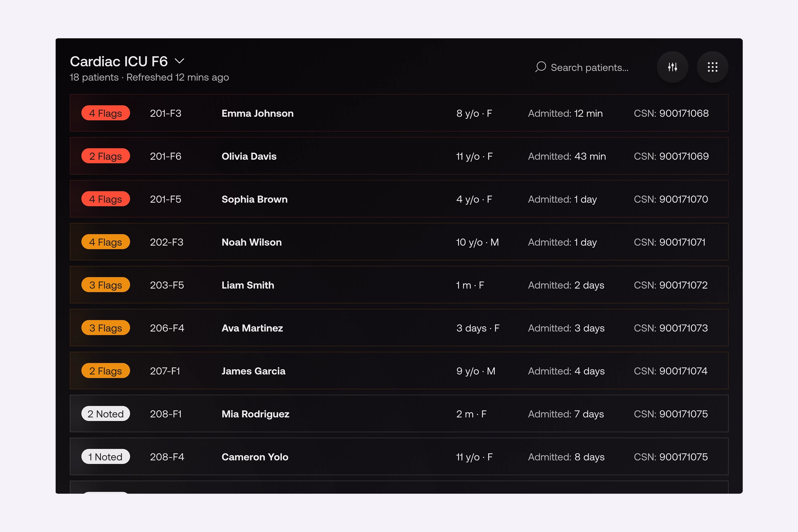This screenshot has width=798, height=532.
Task: Open the grid apps menu icon
Action: 712,67
